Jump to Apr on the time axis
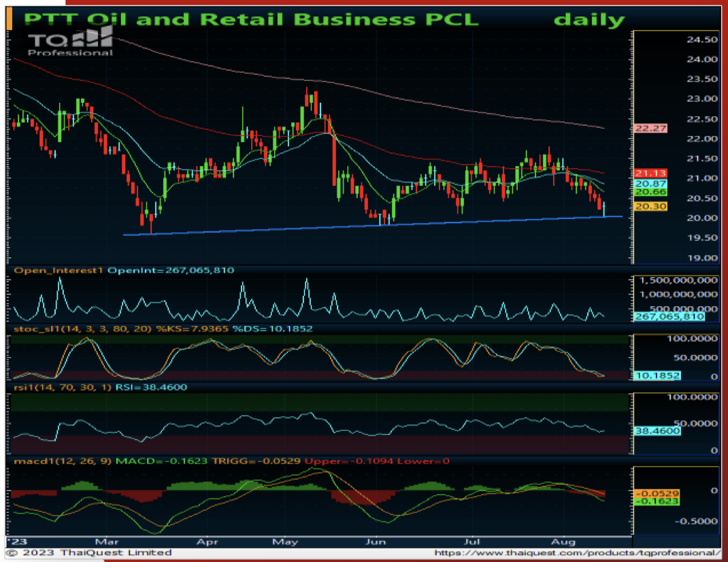The width and height of the screenshot is (728, 562). coord(207,542)
